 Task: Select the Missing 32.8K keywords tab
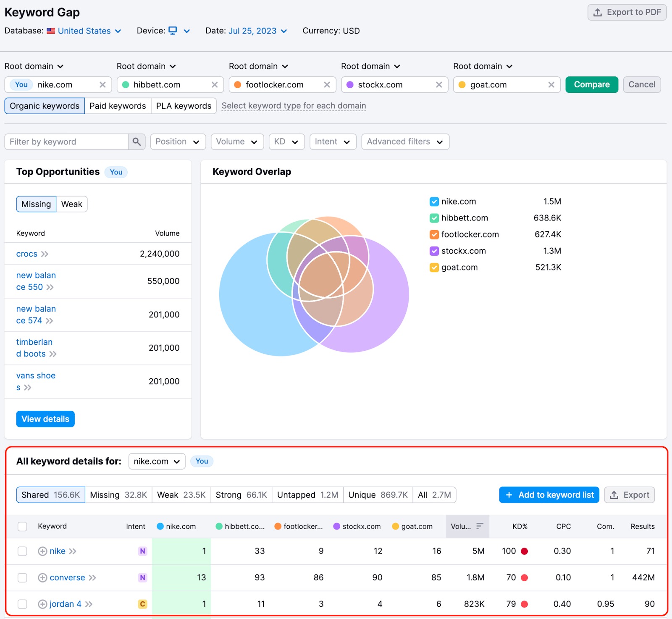coord(118,495)
